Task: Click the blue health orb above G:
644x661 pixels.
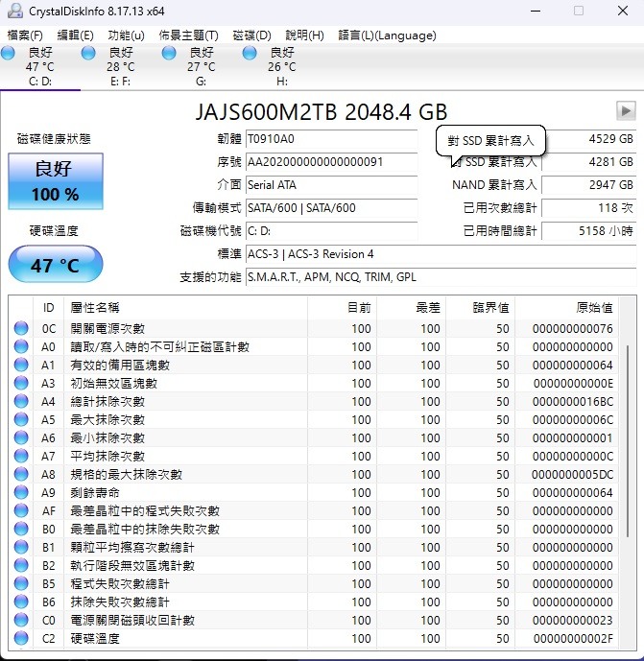Action: (x=169, y=53)
